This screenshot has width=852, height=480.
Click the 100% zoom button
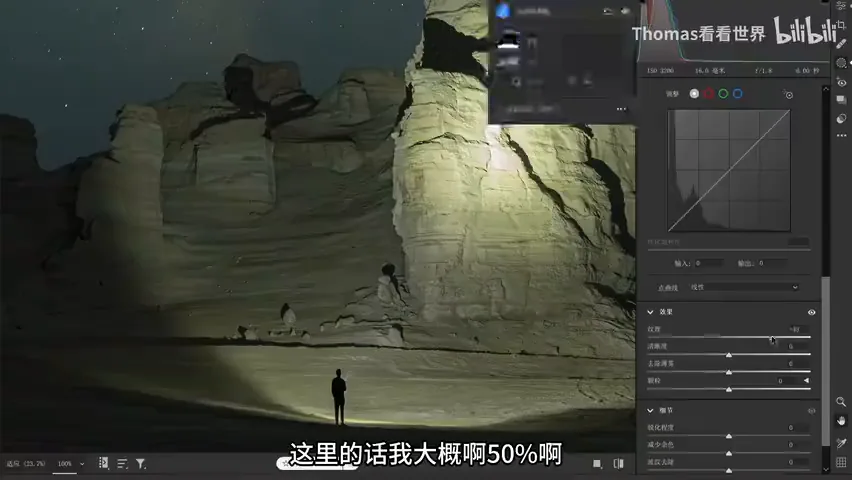click(65, 464)
